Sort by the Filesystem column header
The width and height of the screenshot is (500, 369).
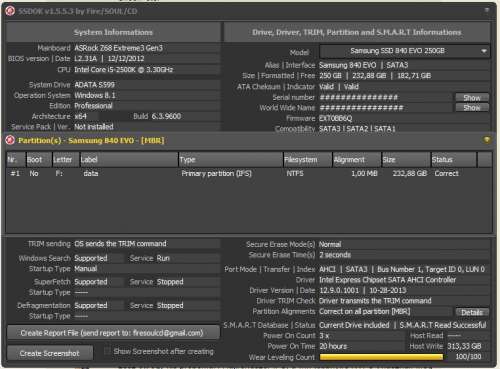pos(308,160)
